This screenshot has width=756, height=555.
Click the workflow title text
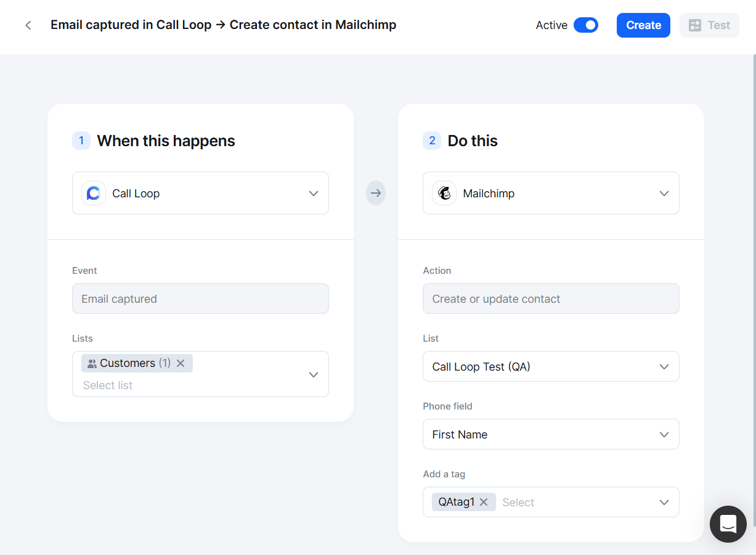coord(223,25)
